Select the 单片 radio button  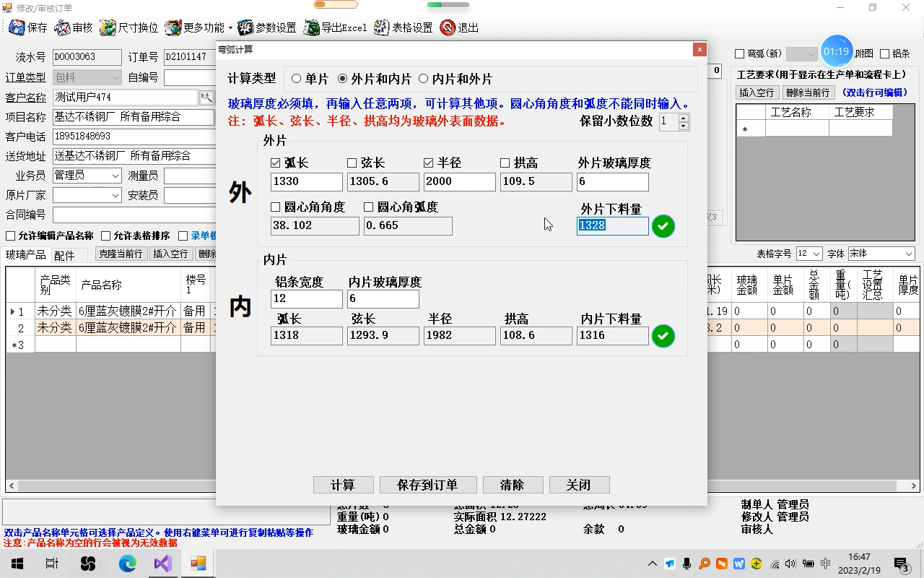pyautogui.click(x=296, y=79)
